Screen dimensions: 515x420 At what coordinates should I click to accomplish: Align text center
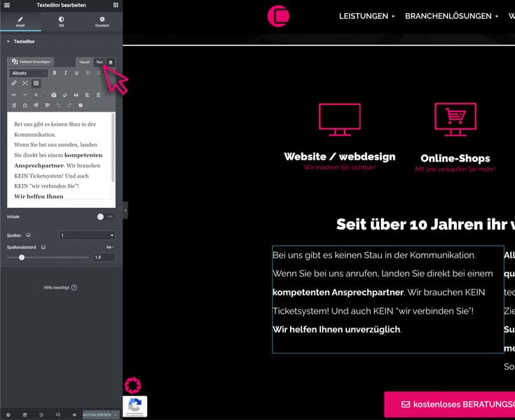click(98, 95)
